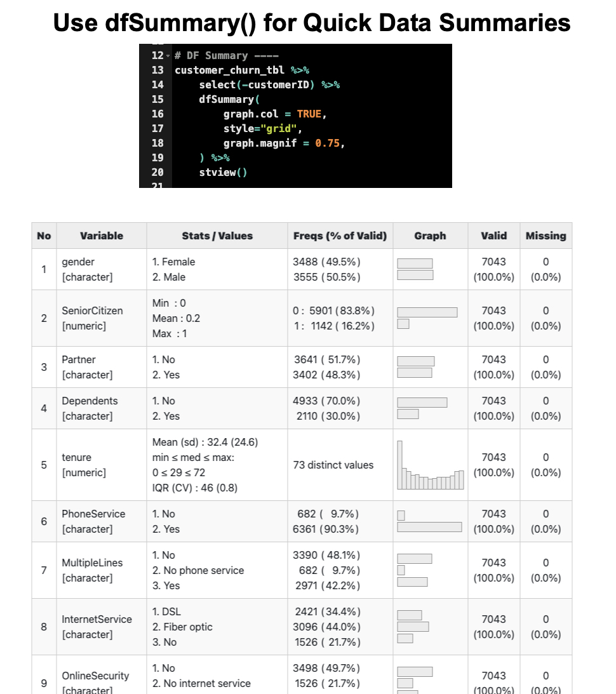The image size is (616, 694).
Task: Click '3488 (49.5%)' frequency for Female
Action: (326, 262)
